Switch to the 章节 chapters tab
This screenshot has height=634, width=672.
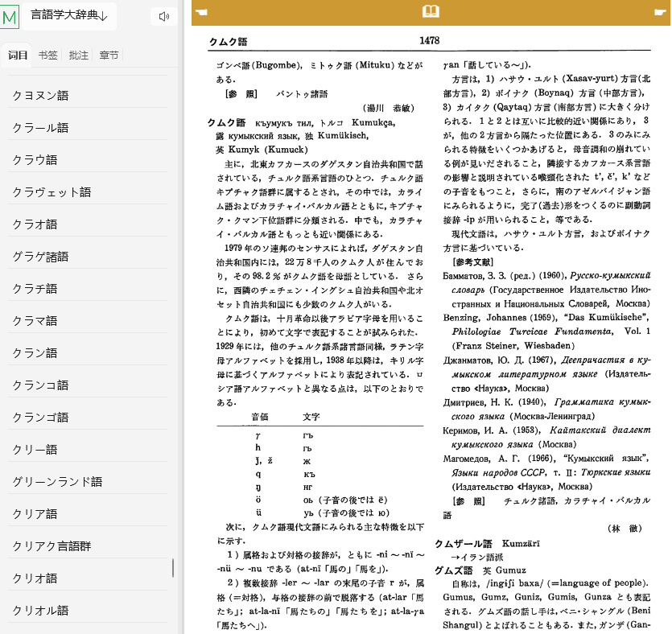coord(109,56)
